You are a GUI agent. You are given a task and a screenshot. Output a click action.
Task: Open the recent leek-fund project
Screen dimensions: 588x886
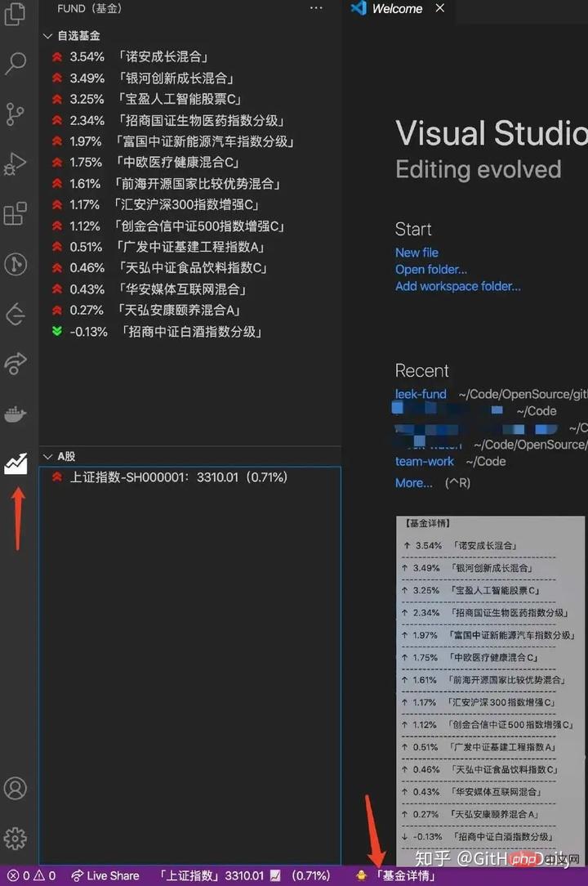pos(421,394)
